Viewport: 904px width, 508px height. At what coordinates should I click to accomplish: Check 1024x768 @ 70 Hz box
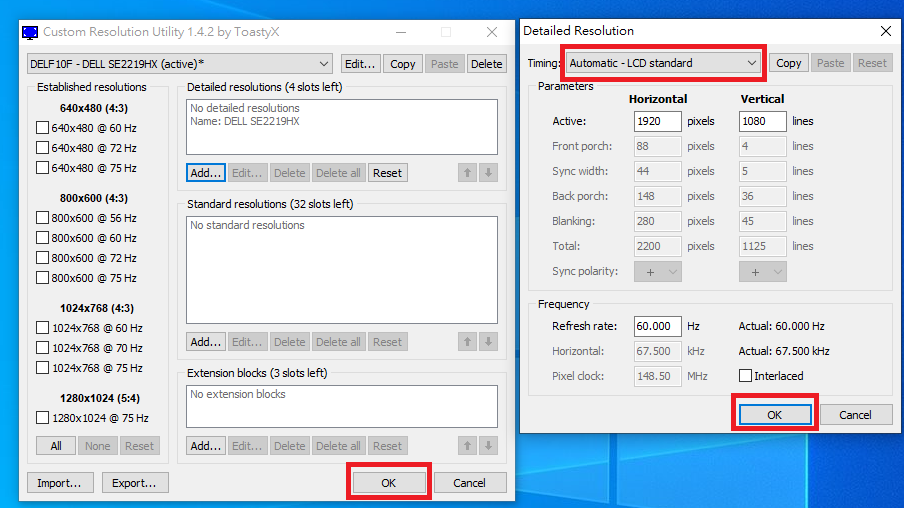coord(42,348)
